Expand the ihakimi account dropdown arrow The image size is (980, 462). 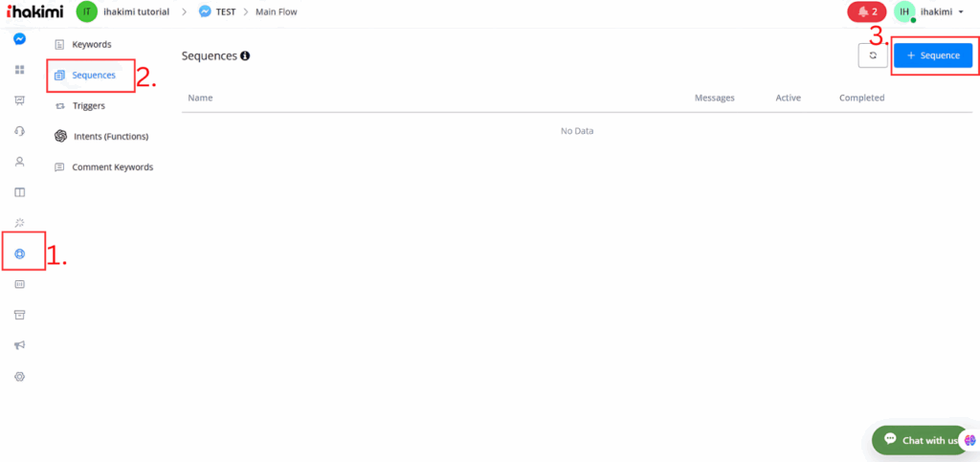[x=960, y=11]
